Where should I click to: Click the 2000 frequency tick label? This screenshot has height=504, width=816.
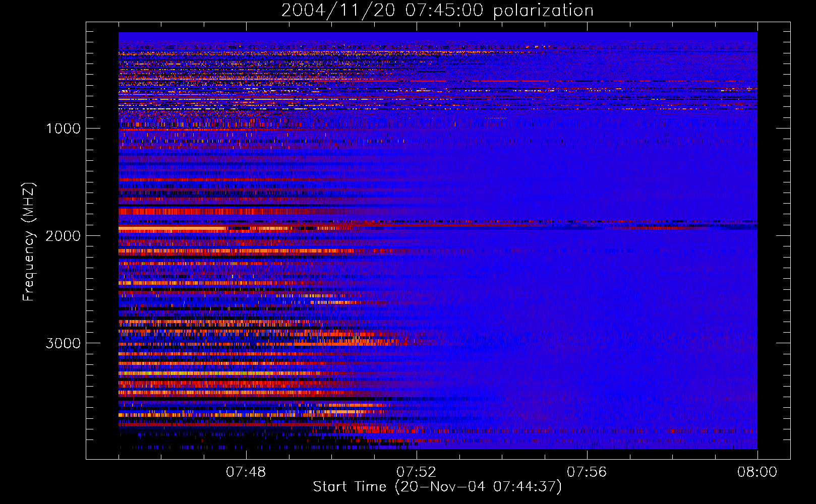(x=63, y=236)
